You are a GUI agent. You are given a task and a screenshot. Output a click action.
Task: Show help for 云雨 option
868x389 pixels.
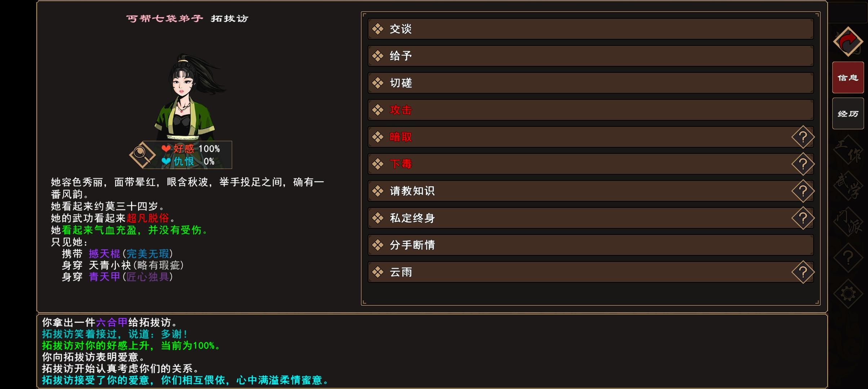tap(803, 272)
